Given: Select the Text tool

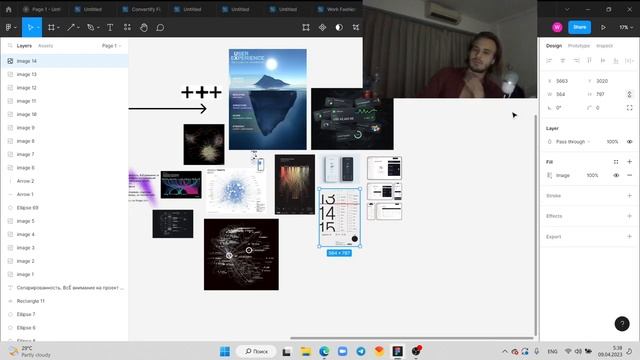Looking at the screenshot, I should (110, 27).
